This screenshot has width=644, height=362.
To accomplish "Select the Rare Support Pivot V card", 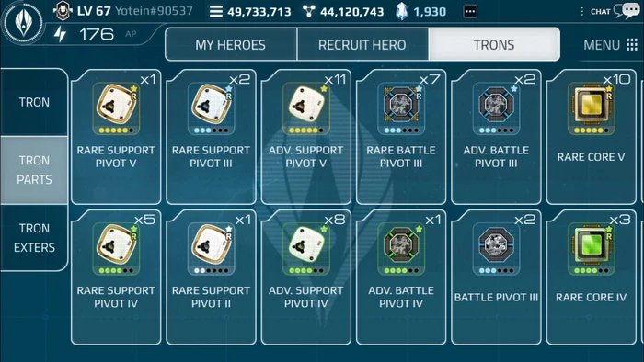I will click(x=116, y=137).
